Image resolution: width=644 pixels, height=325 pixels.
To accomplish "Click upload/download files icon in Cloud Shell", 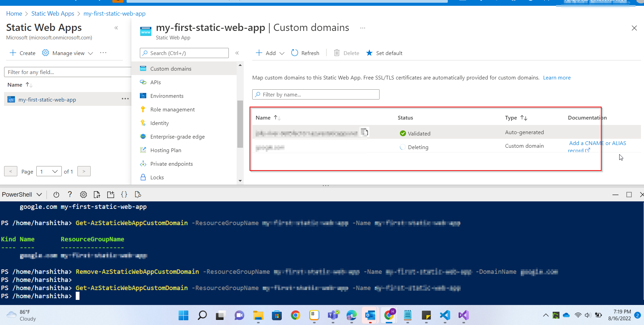I will 97,195.
